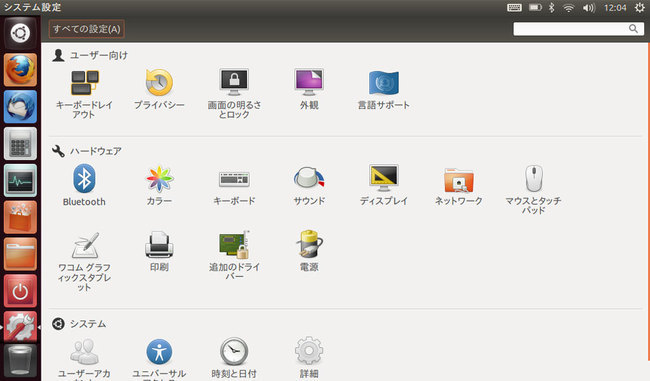Open the Trash in the launcher
The image size is (650, 381).
pos(20,360)
